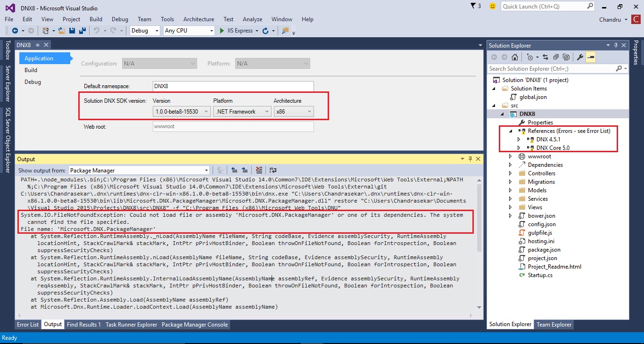Select the Debug page in project properties

(33, 82)
